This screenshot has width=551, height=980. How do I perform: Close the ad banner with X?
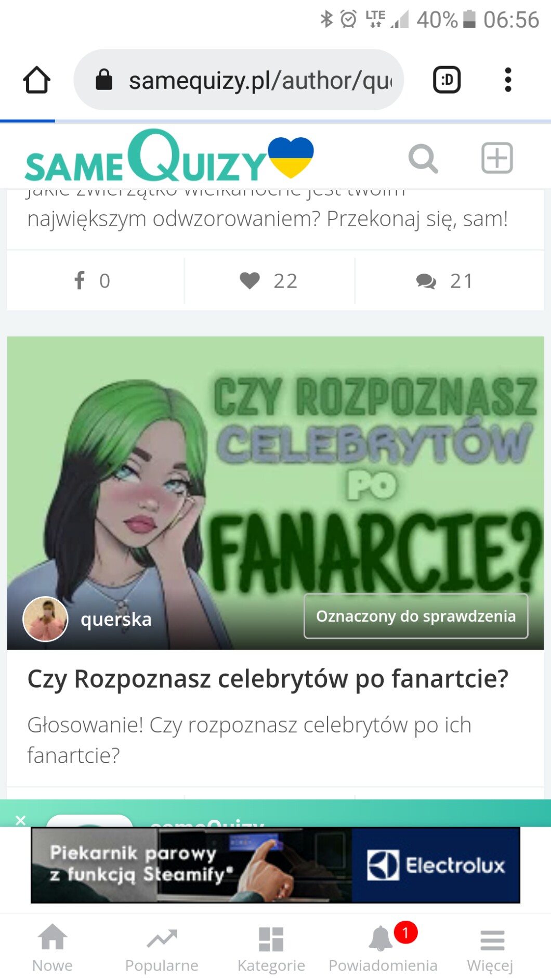(x=20, y=820)
